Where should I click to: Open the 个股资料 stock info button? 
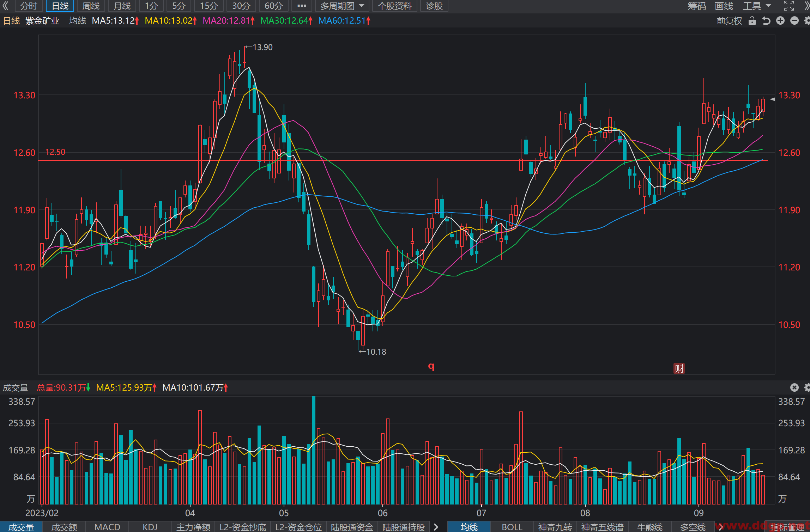pos(395,6)
